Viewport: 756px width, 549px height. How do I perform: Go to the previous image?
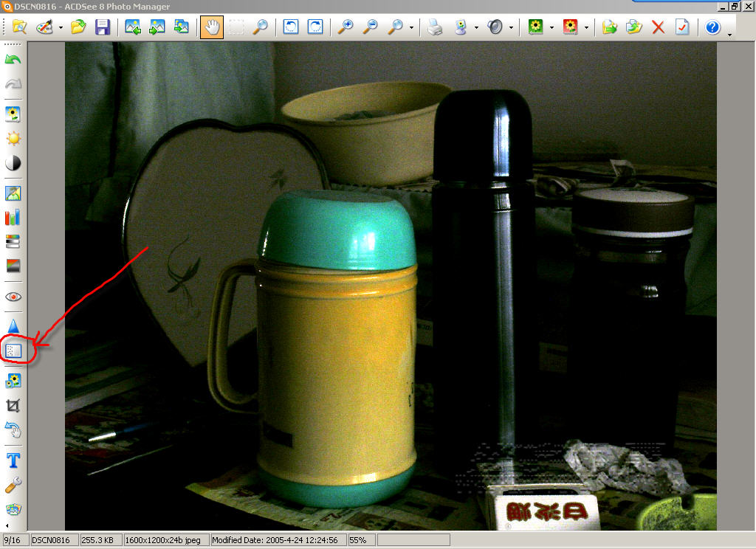point(133,27)
